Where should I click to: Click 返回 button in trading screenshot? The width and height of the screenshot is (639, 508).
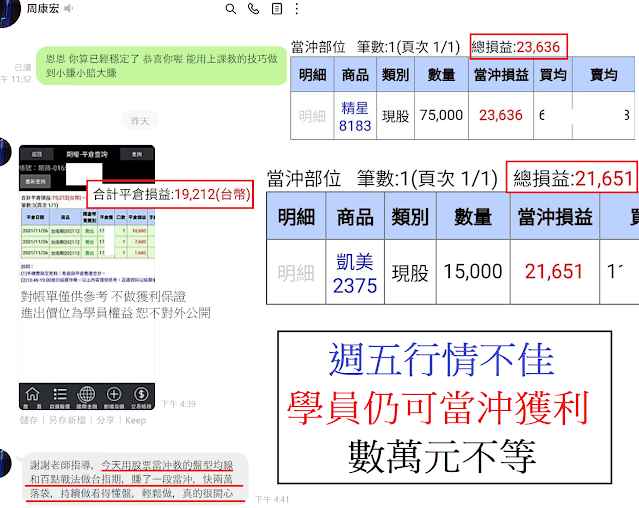[37, 154]
